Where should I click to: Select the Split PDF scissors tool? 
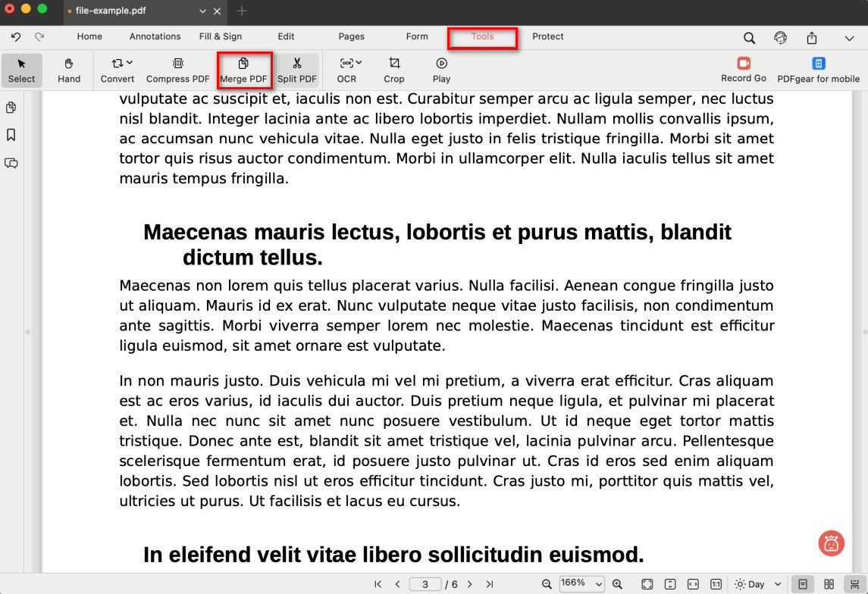pyautogui.click(x=296, y=70)
